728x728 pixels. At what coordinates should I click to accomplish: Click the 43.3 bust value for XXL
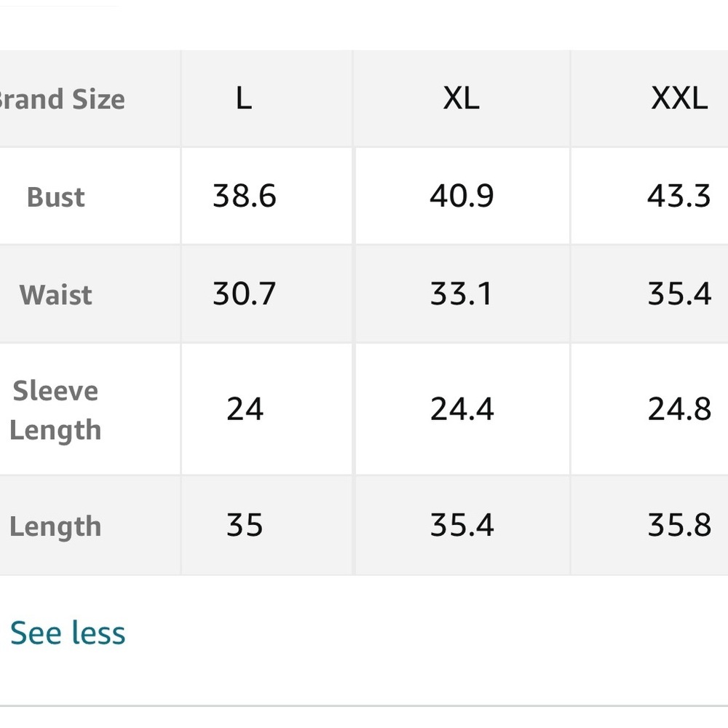click(x=678, y=196)
